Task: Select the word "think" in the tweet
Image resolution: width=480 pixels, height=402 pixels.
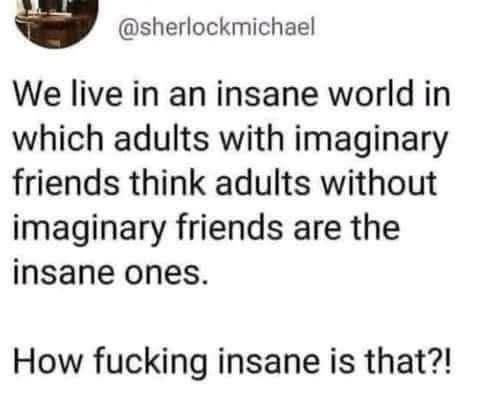Action: (167, 183)
